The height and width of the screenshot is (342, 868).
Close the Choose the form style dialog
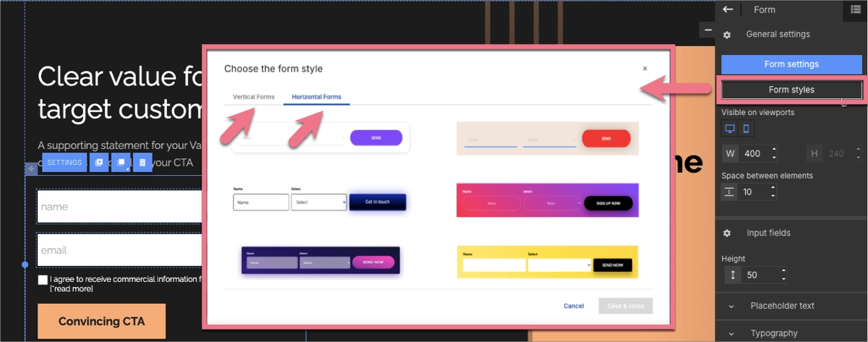[x=644, y=69]
